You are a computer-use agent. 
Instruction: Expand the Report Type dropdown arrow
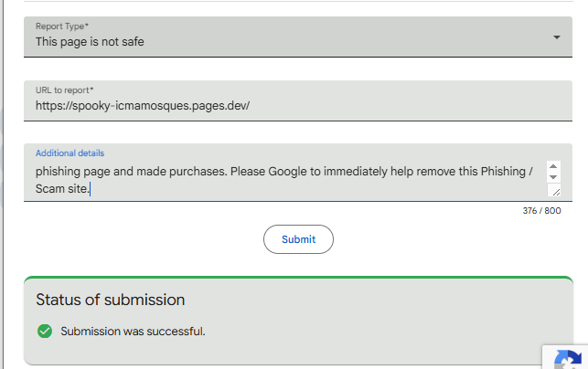[x=557, y=37]
